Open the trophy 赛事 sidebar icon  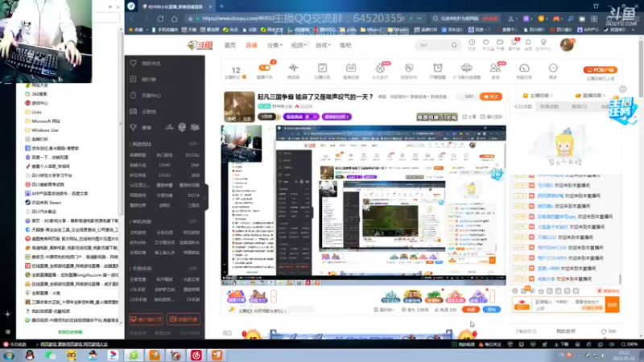133,127
